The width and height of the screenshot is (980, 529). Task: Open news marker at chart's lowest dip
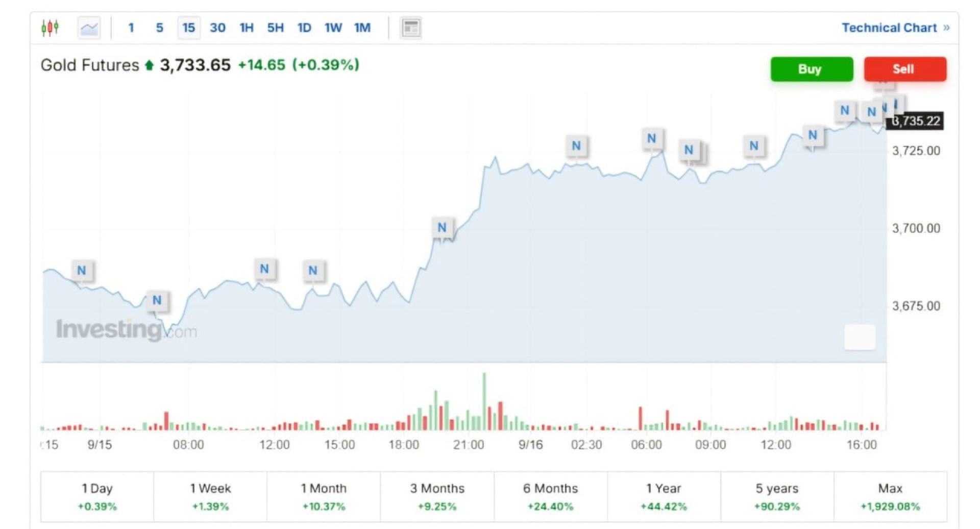pyautogui.click(x=157, y=300)
